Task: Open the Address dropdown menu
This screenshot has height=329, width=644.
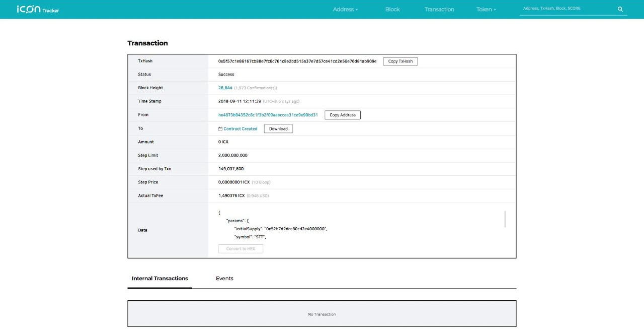Action: click(346, 10)
